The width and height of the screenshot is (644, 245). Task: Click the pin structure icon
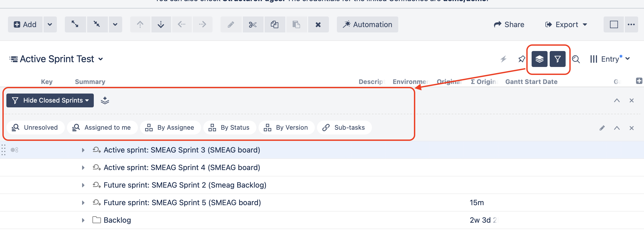(x=522, y=59)
